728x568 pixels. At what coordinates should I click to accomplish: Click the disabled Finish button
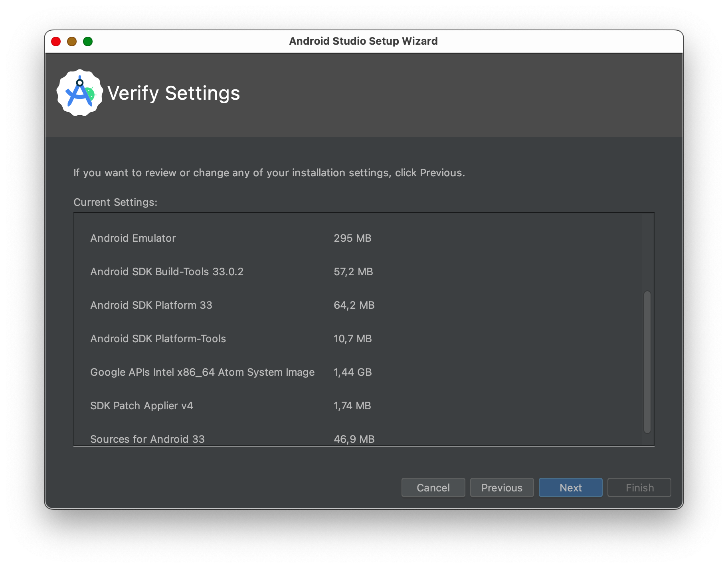[639, 487]
